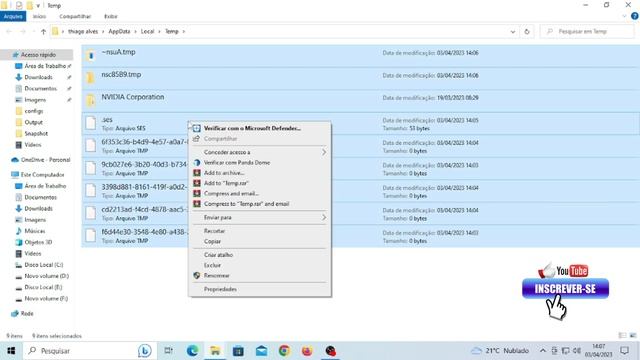Open the Arquivo ribbon tab

(13, 16)
